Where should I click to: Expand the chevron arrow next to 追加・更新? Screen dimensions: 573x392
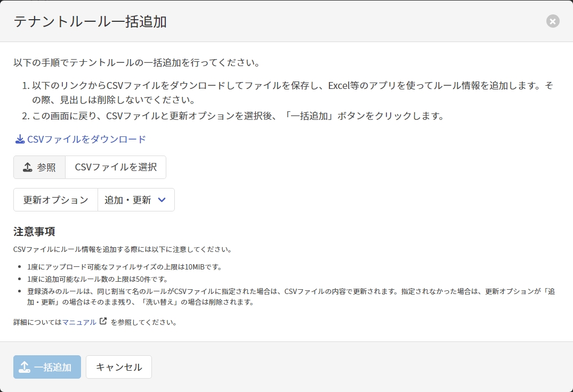point(162,200)
